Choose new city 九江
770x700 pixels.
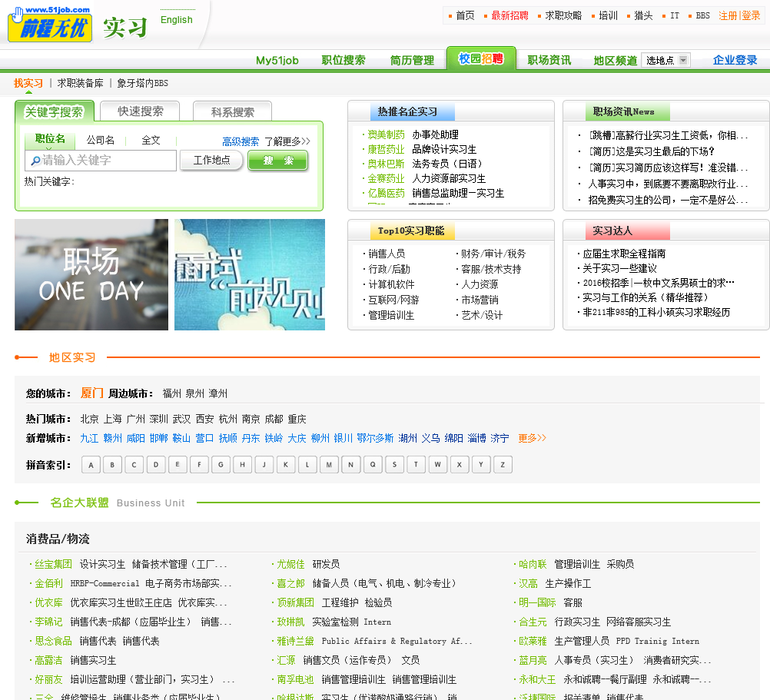pos(89,438)
